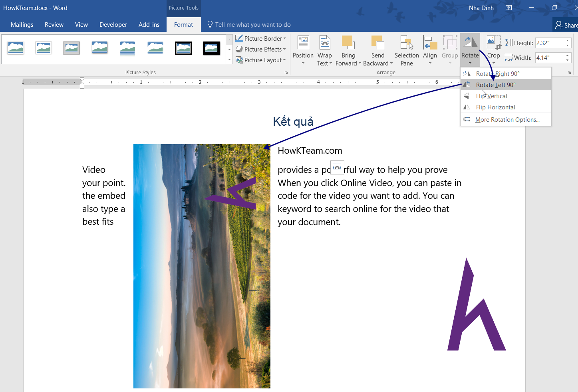Image resolution: width=578 pixels, height=392 pixels.
Task: Apply the second picture style with white frame
Action: pos(44,48)
